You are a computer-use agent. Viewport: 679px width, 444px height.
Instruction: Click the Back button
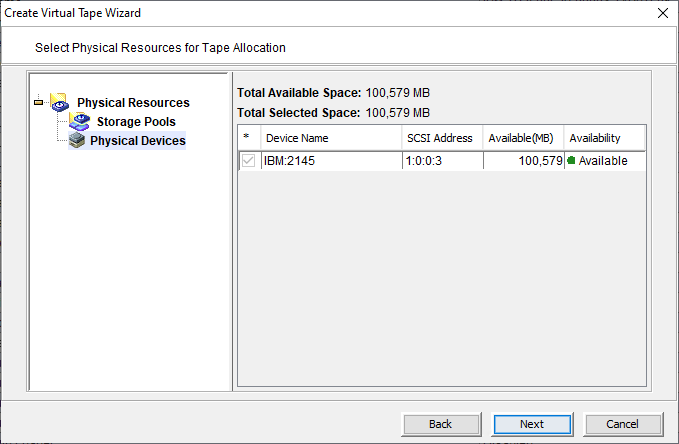tap(442, 424)
